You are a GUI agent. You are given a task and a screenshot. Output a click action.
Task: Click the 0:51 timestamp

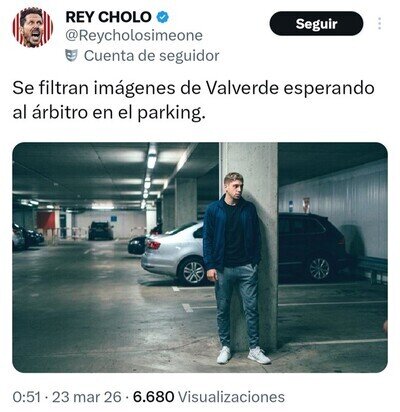point(27,397)
